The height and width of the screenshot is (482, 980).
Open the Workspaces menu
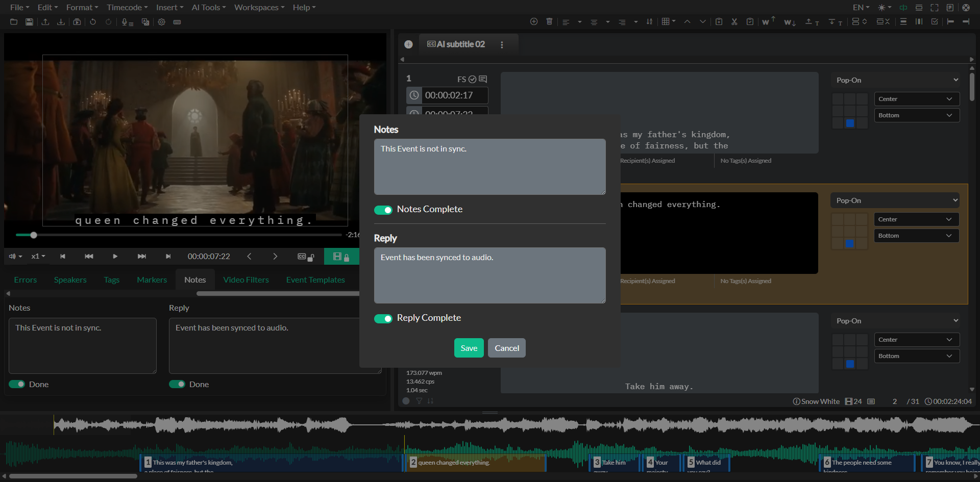(259, 8)
